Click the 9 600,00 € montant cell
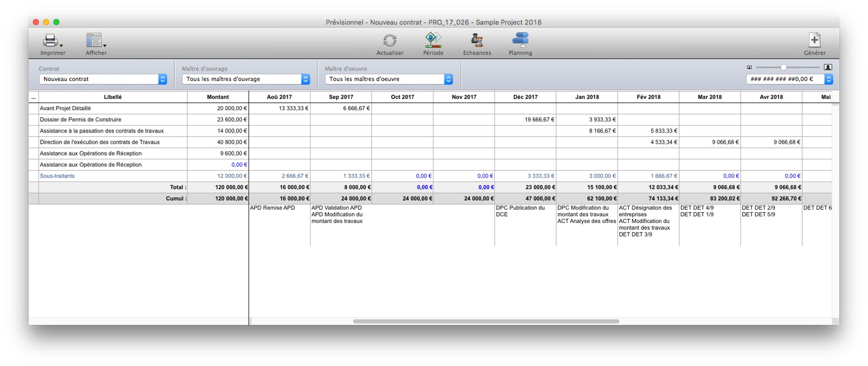 click(x=218, y=153)
